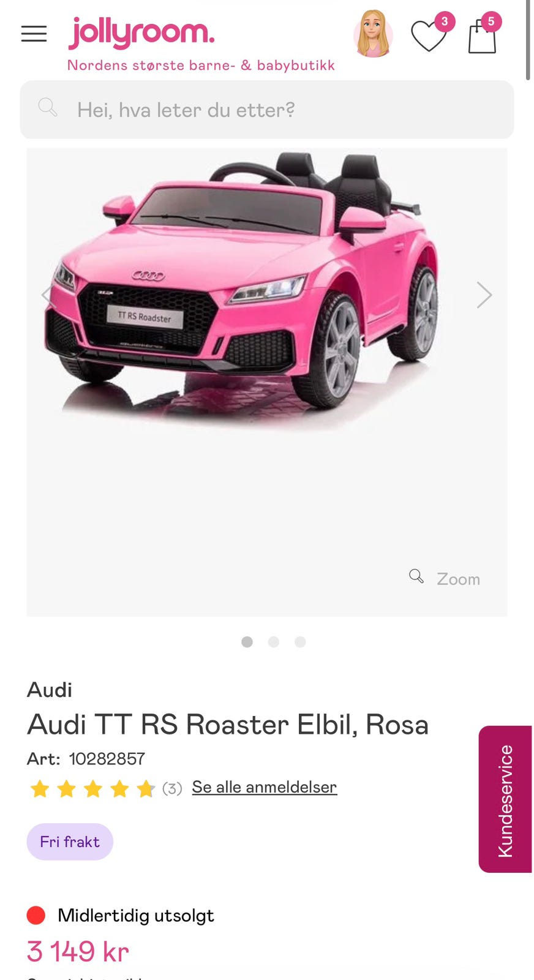Click the five-star rating
Image resolution: width=534 pixels, height=980 pixels.
[x=92, y=788]
